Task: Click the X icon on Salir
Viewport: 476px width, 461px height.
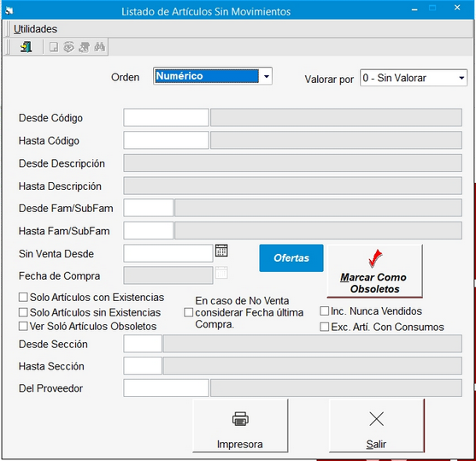Action: (376, 419)
